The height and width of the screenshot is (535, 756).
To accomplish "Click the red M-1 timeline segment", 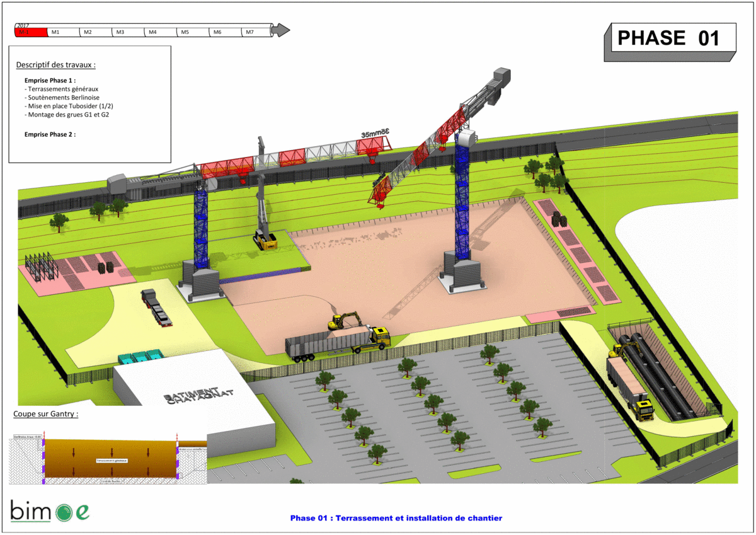I will [x=31, y=32].
